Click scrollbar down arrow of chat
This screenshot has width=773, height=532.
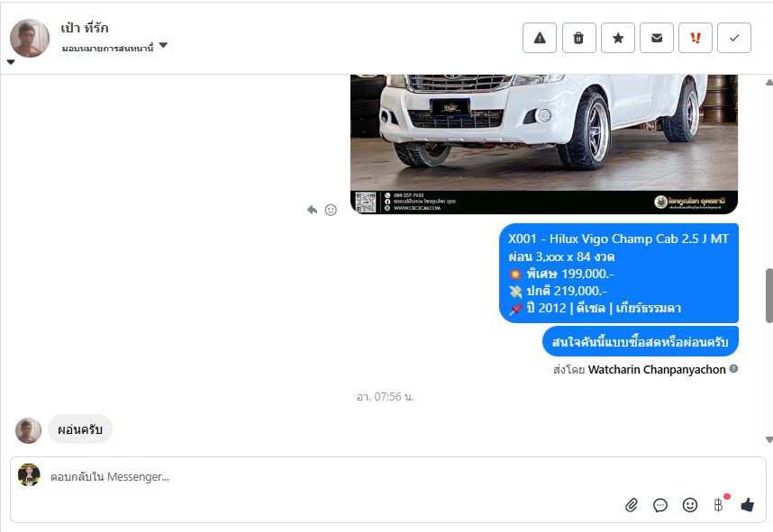(x=769, y=439)
